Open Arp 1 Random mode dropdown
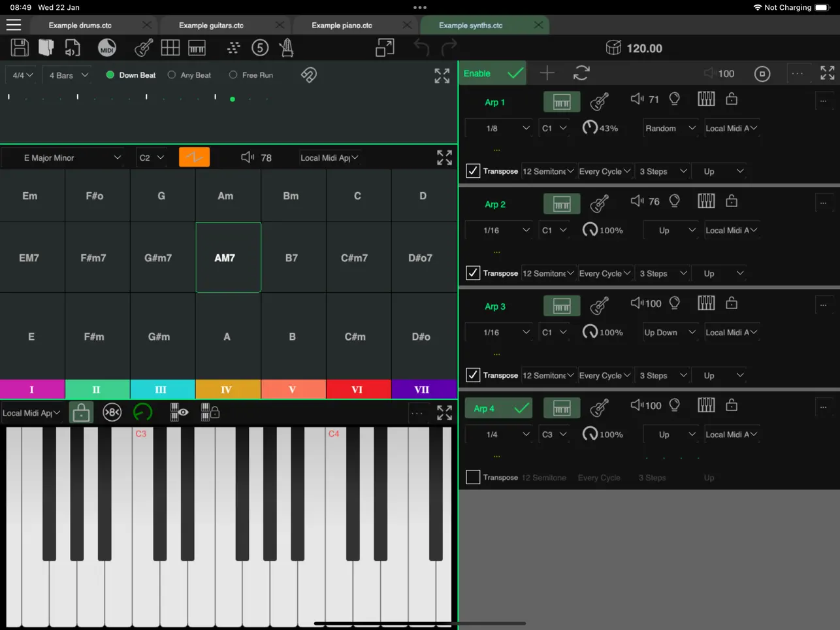The height and width of the screenshot is (630, 840). [670, 128]
